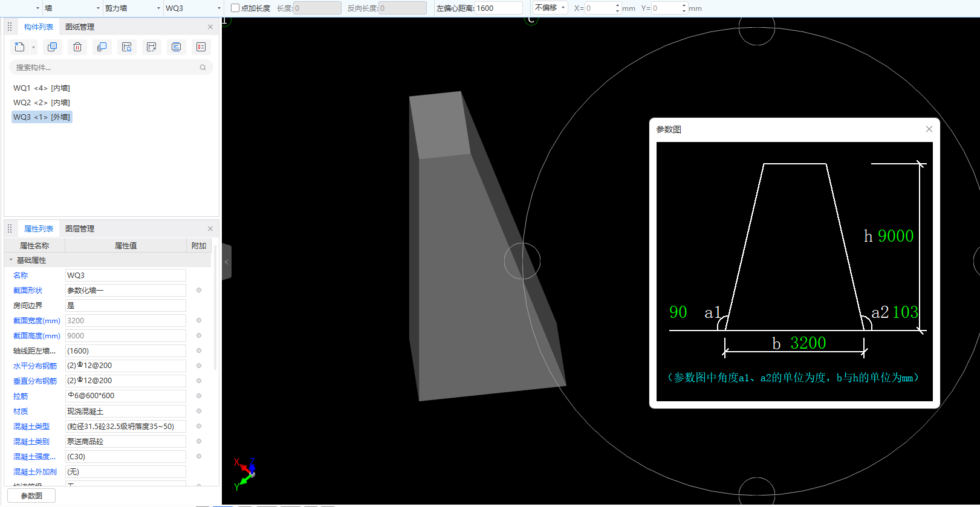The height and width of the screenshot is (507, 980).
Task: Click the 拉筋 property link
Action: click(21, 396)
